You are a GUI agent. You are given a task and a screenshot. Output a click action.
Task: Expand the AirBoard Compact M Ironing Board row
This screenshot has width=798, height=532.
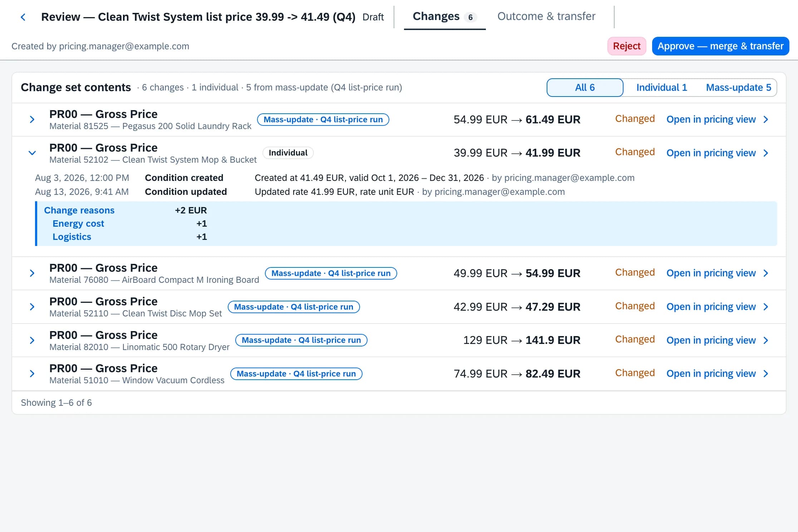click(x=32, y=273)
